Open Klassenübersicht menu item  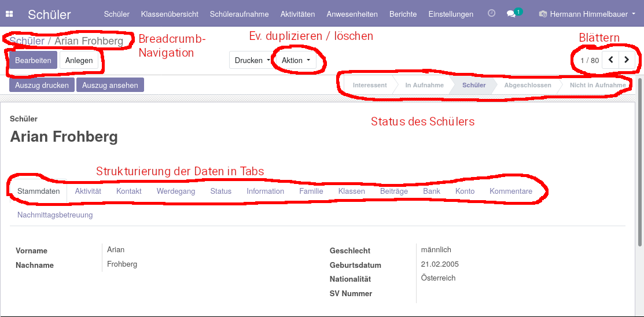coord(170,14)
